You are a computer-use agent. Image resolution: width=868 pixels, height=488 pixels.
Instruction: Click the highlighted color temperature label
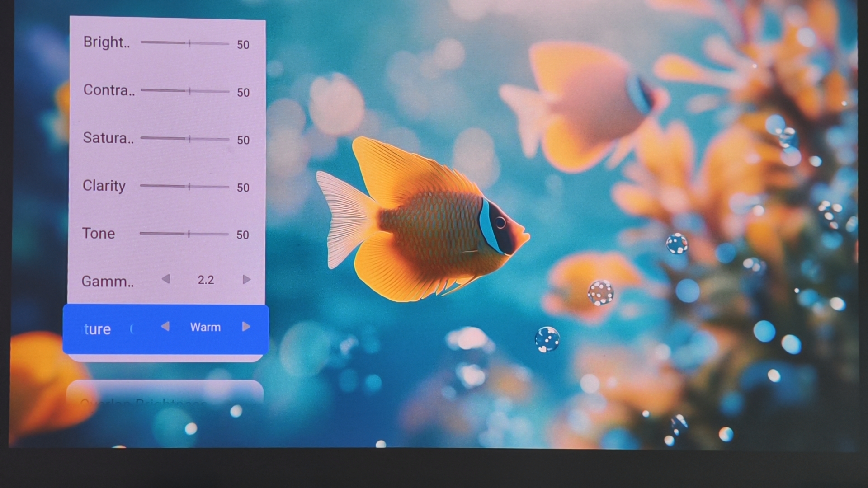click(98, 329)
